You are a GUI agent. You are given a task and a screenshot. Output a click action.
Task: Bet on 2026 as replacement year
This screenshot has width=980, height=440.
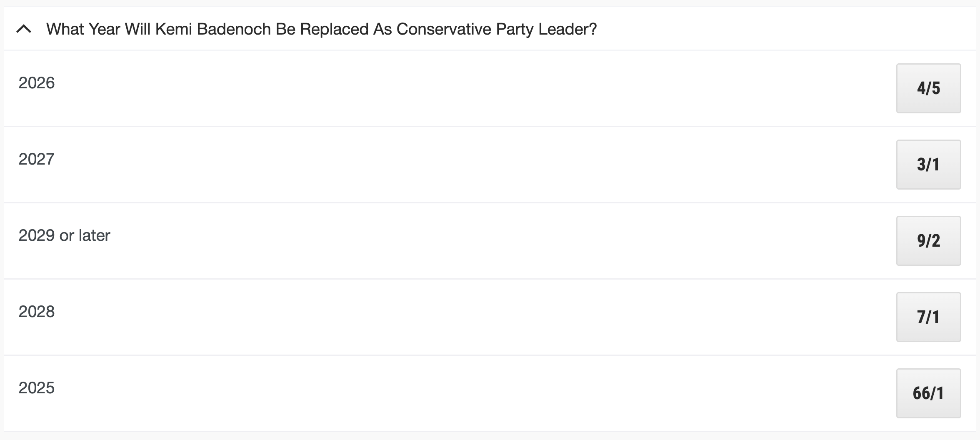[x=928, y=88]
